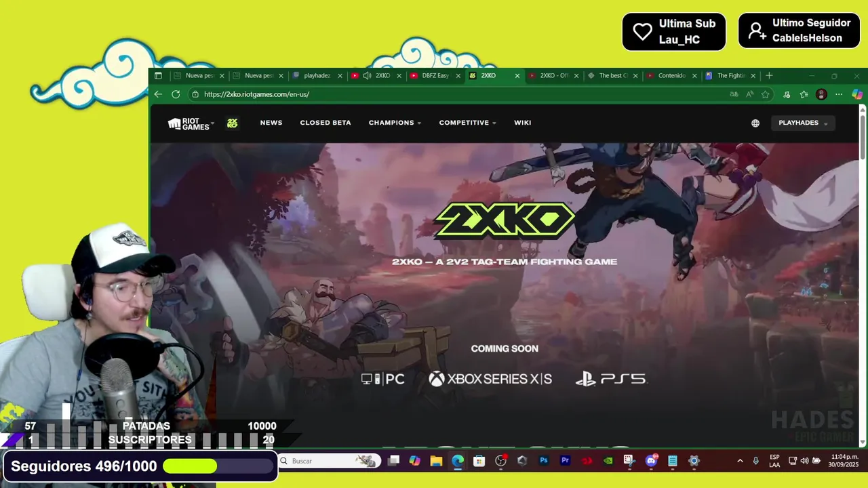This screenshot has height=488, width=868.
Task: Open Settings gear on taskbar
Action: pos(694,461)
